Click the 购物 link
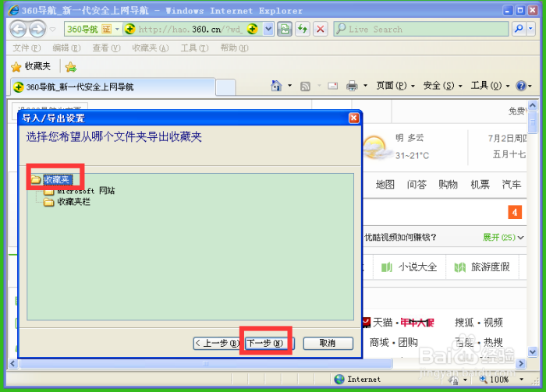The height and width of the screenshot is (392, 546). 448,184
